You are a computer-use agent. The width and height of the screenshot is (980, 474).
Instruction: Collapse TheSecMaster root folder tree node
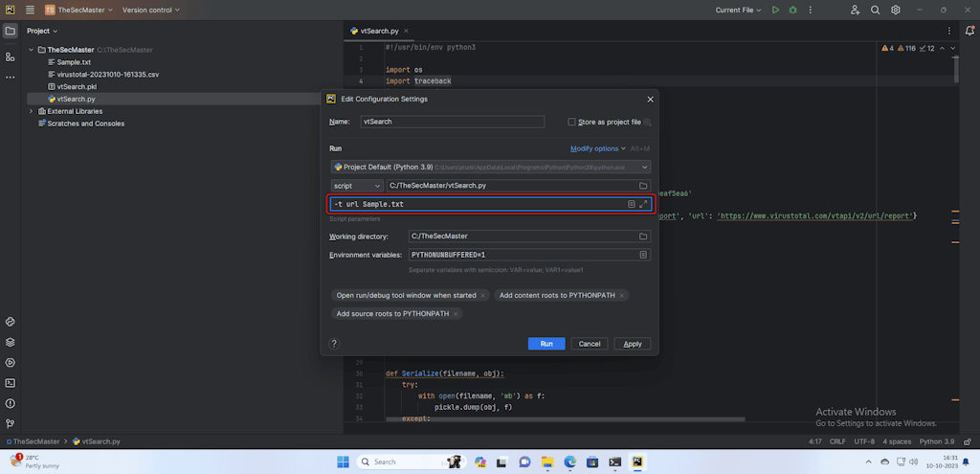[32, 50]
